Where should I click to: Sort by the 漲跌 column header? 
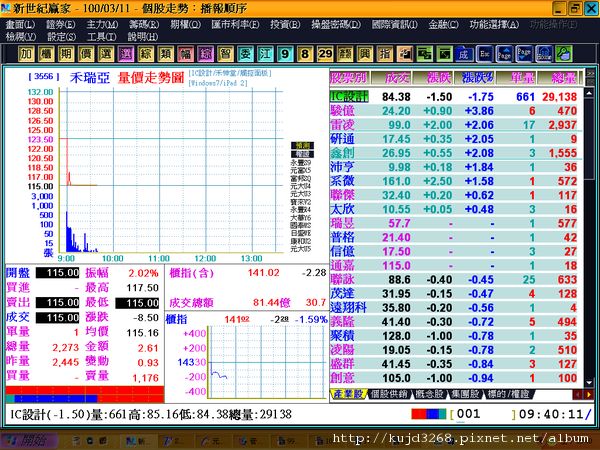[434, 78]
